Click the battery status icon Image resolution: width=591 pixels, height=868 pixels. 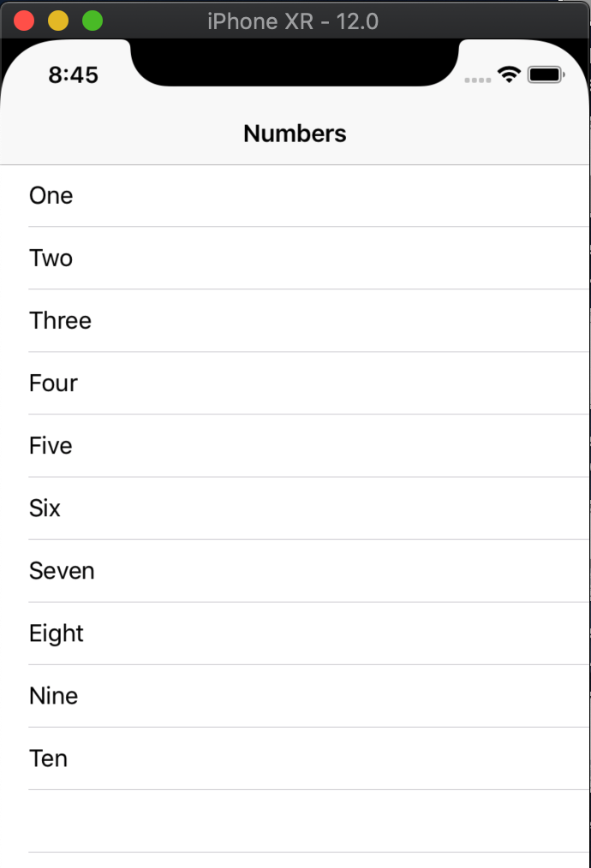coord(546,75)
